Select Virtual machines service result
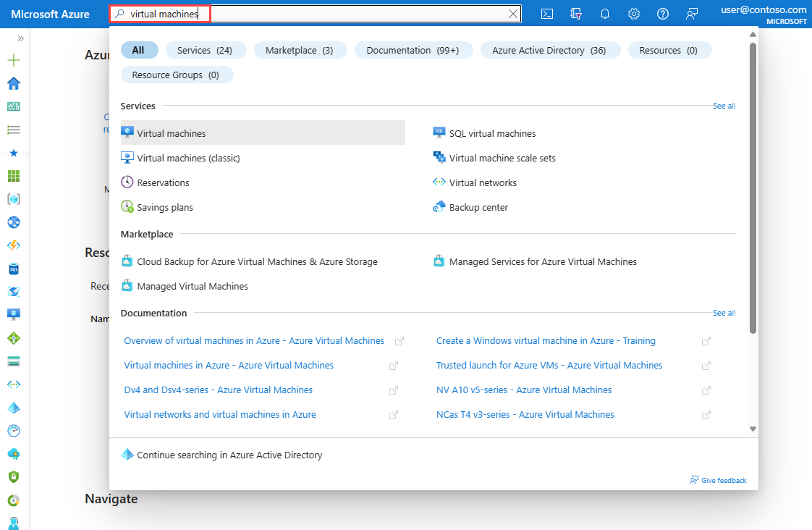Viewport: 812px width, 530px height. [x=172, y=133]
